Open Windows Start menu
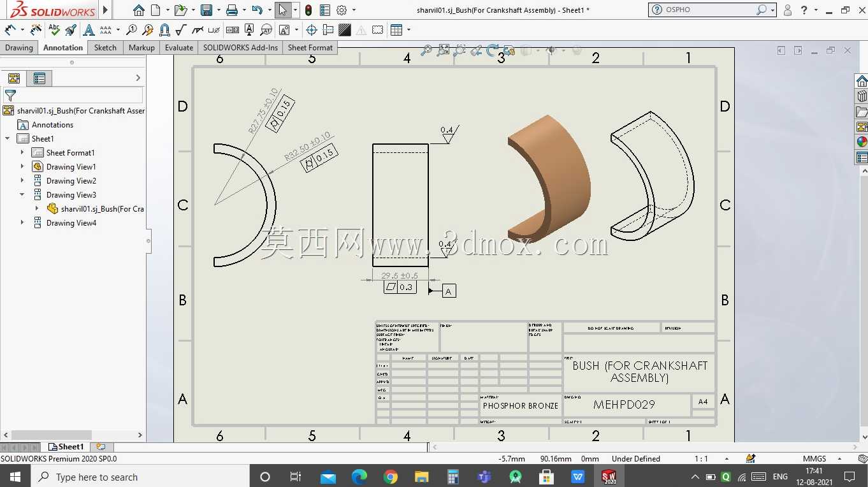The height and width of the screenshot is (487, 868). (15, 477)
